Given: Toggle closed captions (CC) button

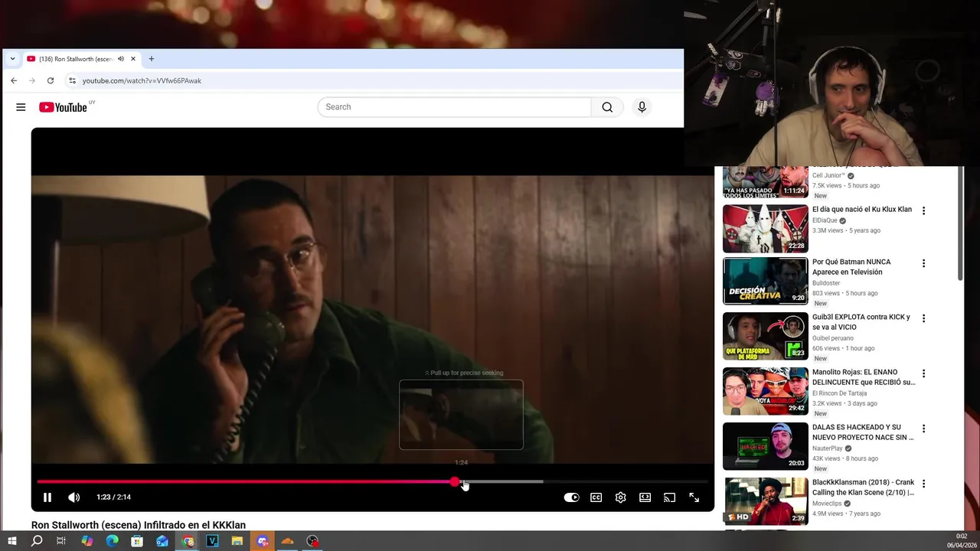Looking at the screenshot, I should pos(596,497).
